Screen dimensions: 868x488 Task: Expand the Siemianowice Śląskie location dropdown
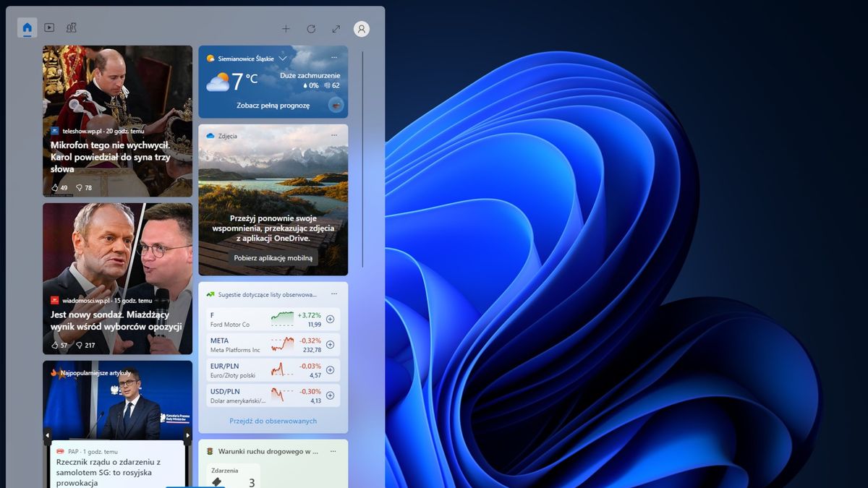point(283,58)
